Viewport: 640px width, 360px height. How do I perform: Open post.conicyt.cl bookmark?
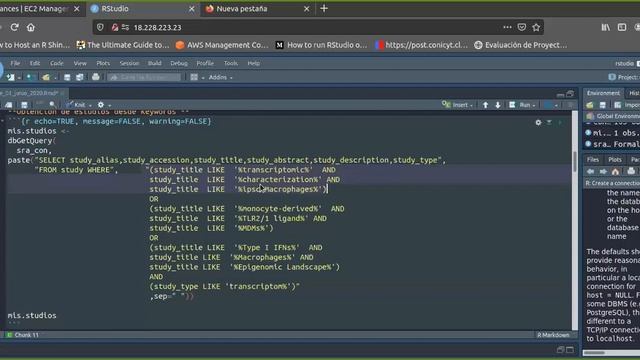pyautogui.click(x=422, y=45)
